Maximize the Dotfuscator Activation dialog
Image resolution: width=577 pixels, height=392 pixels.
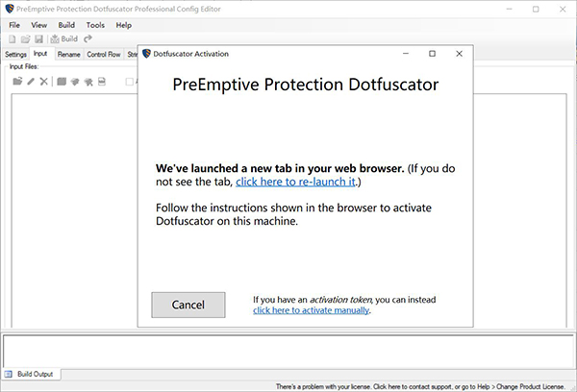click(x=432, y=54)
